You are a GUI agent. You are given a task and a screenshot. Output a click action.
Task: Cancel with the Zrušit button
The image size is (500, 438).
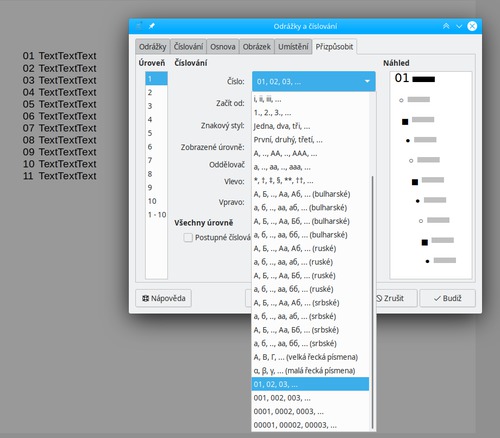pyautogui.click(x=396, y=298)
